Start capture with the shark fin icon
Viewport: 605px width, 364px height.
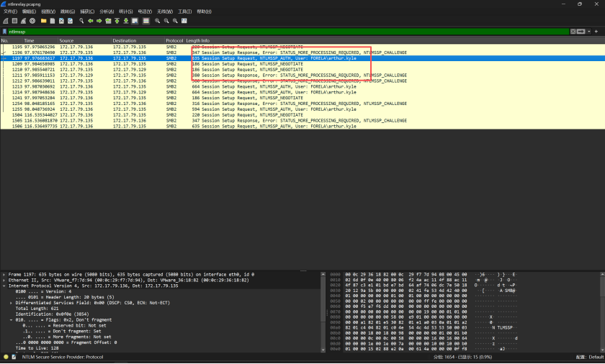[x=5, y=21]
